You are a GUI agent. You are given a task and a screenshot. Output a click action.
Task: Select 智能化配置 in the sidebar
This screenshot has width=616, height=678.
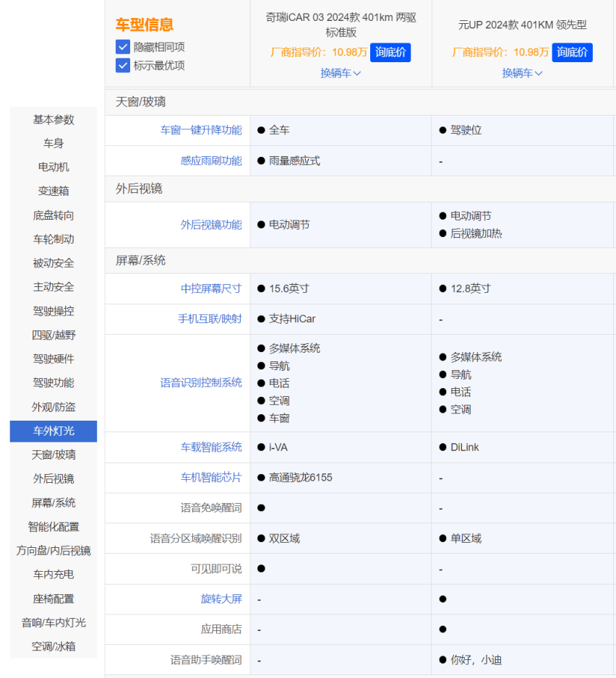click(x=54, y=527)
